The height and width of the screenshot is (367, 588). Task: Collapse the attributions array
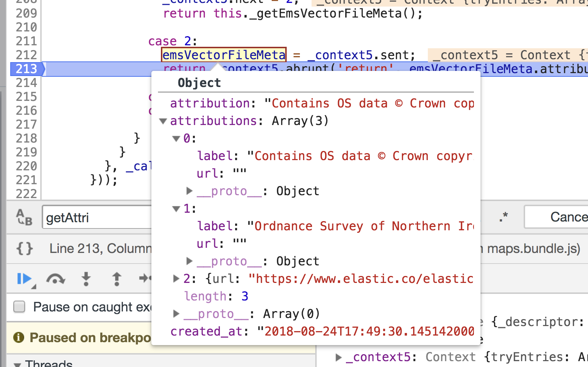[163, 121]
